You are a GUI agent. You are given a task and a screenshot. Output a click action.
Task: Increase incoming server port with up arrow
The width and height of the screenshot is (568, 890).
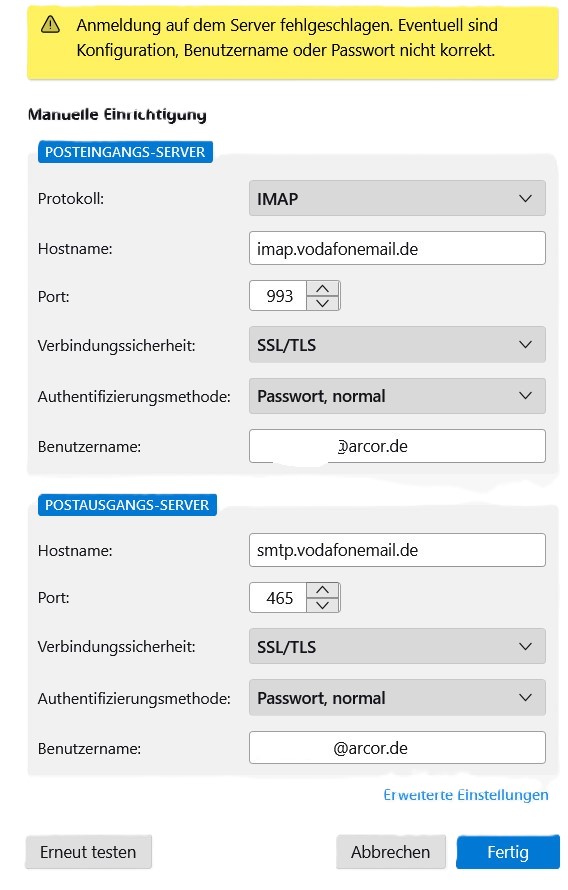(322, 288)
